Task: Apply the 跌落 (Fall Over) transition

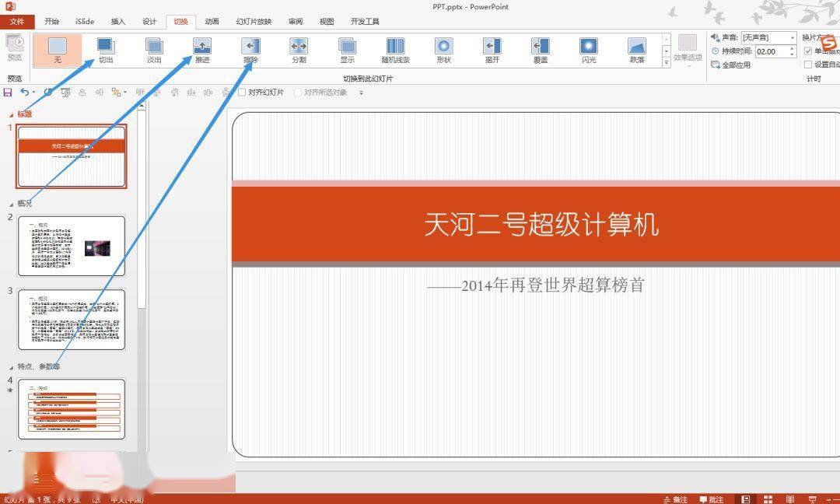Action: click(637, 51)
